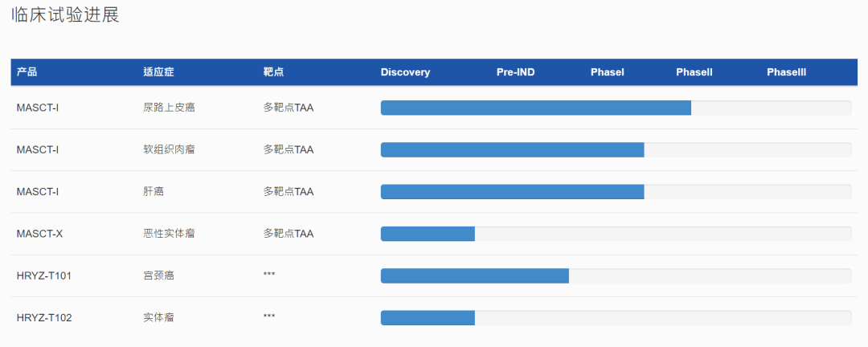Open the HRYZ-T101 product name

point(44,276)
